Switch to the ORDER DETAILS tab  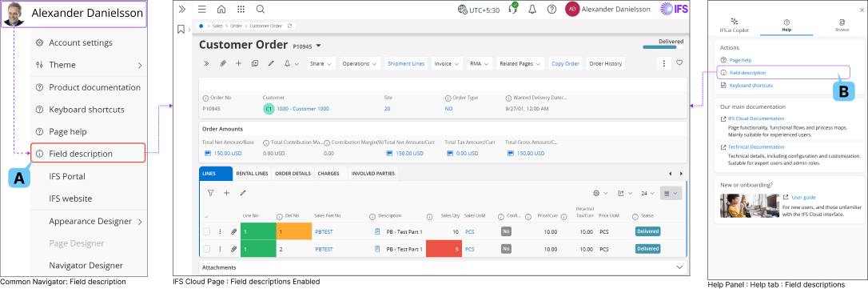(293, 174)
